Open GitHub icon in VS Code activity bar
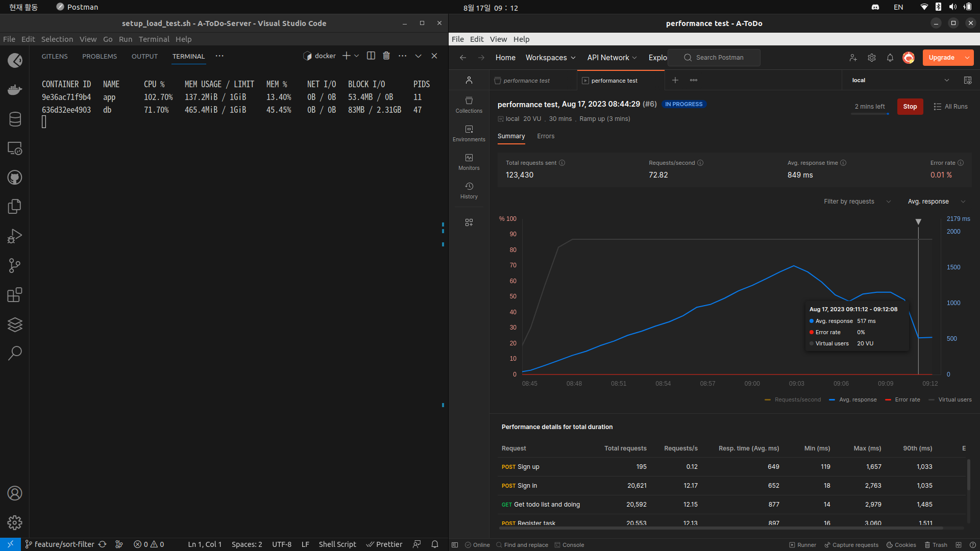This screenshot has width=980, height=551. point(15,178)
